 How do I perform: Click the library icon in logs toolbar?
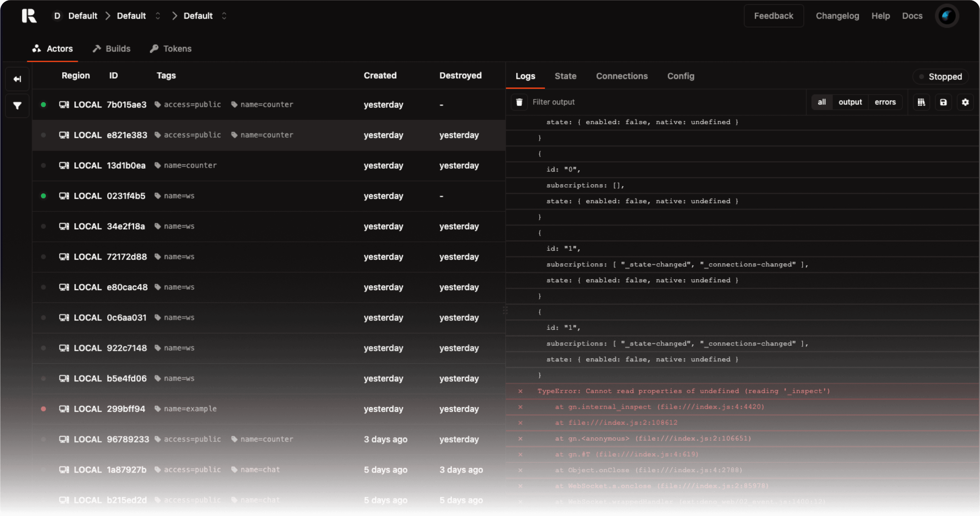coord(922,102)
